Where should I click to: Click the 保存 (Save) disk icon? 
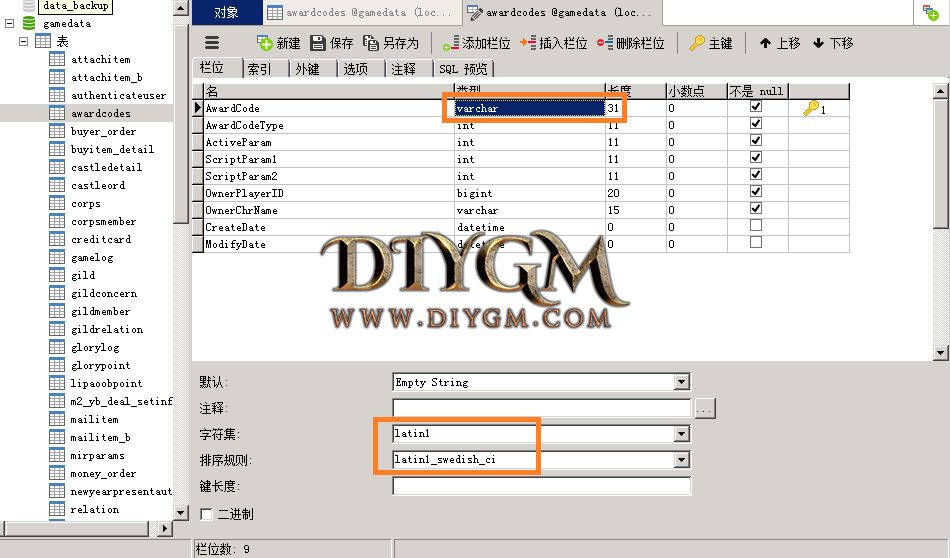[x=317, y=43]
